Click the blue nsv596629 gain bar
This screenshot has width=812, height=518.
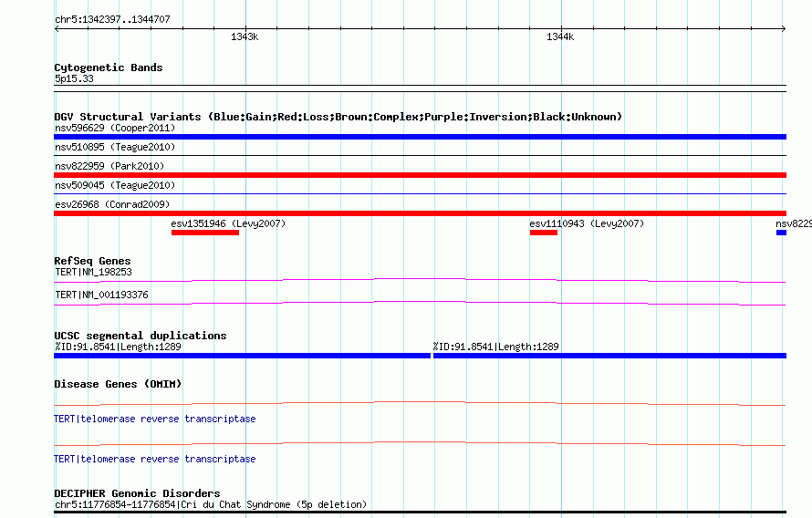tap(420, 137)
